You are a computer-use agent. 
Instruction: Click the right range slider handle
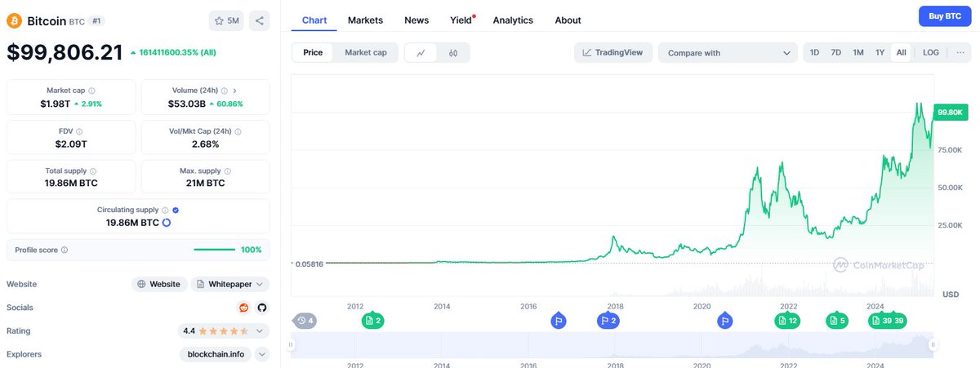(x=933, y=345)
